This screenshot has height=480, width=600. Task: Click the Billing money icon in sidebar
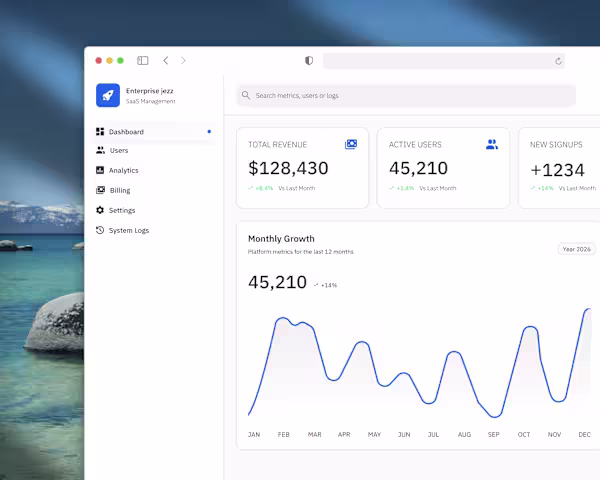click(100, 190)
